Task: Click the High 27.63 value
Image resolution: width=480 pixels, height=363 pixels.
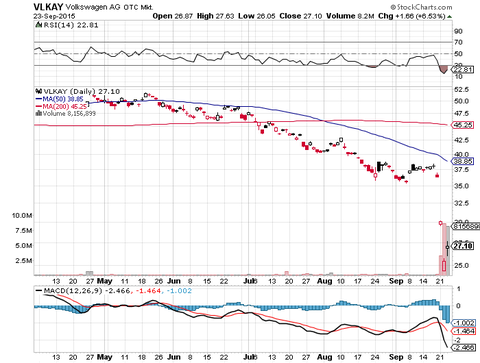Action: (215, 16)
